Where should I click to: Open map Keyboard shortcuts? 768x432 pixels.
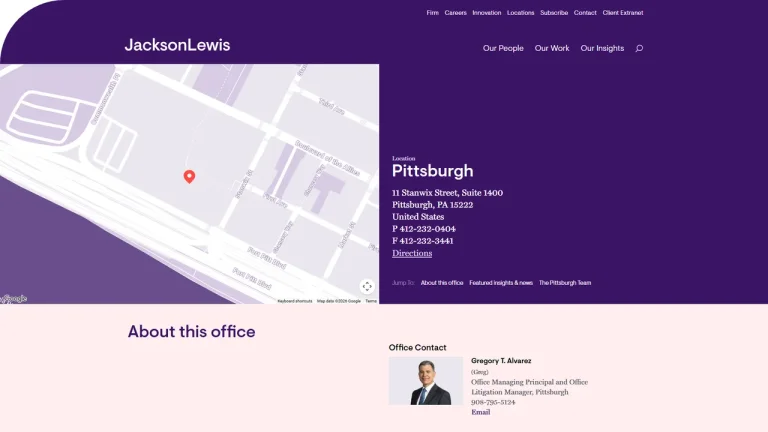(294, 301)
